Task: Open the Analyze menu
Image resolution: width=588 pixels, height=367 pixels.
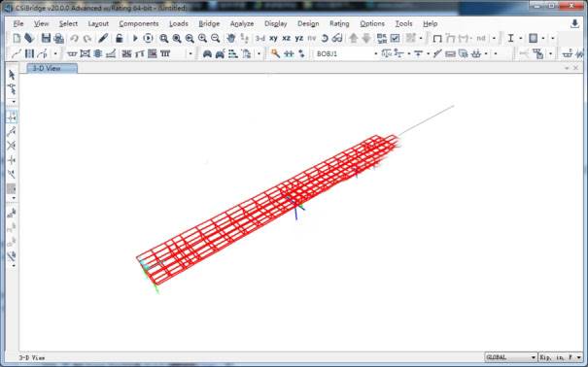Action: (x=242, y=23)
